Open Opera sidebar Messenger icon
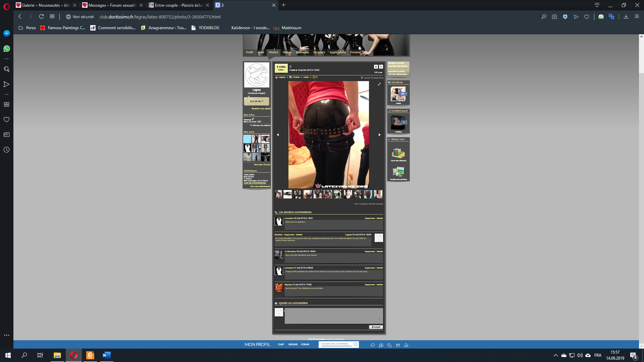This screenshot has height=362, width=644. pyautogui.click(x=6, y=34)
